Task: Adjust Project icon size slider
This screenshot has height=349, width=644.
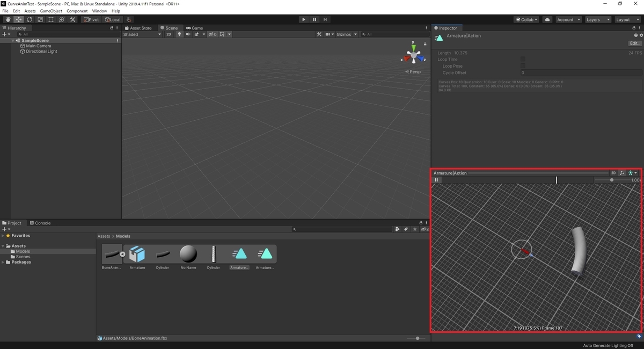Action: [x=417, y=338]
